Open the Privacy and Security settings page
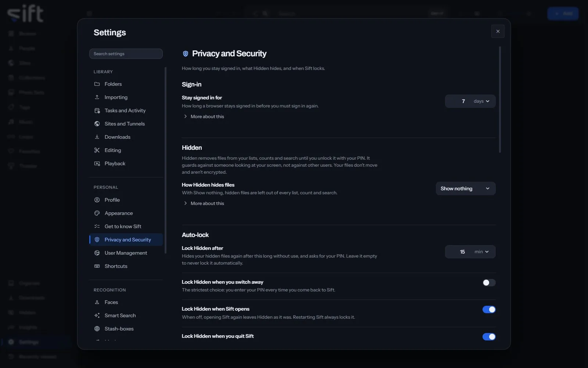The height and width of the screenshot is (368, 588). pyautogui.click(x=126, y=240)
